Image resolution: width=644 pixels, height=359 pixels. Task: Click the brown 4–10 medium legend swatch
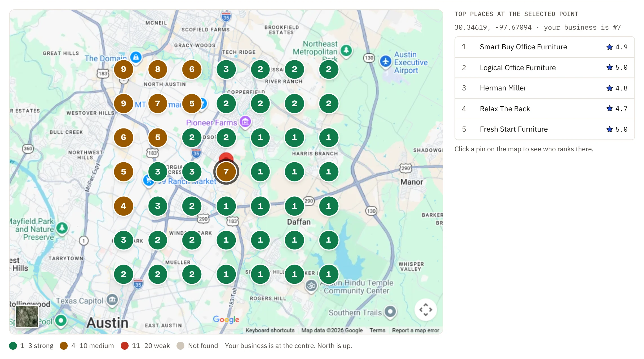64,346
